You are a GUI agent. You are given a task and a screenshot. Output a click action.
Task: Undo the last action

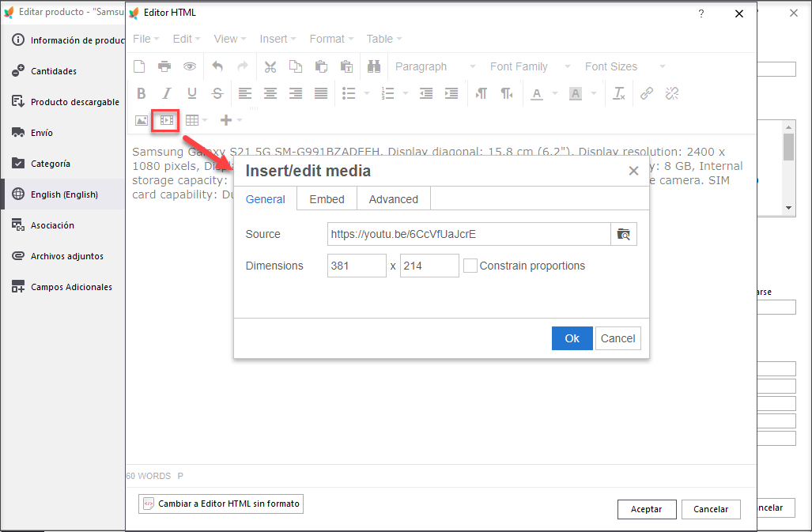click(217, 66)
